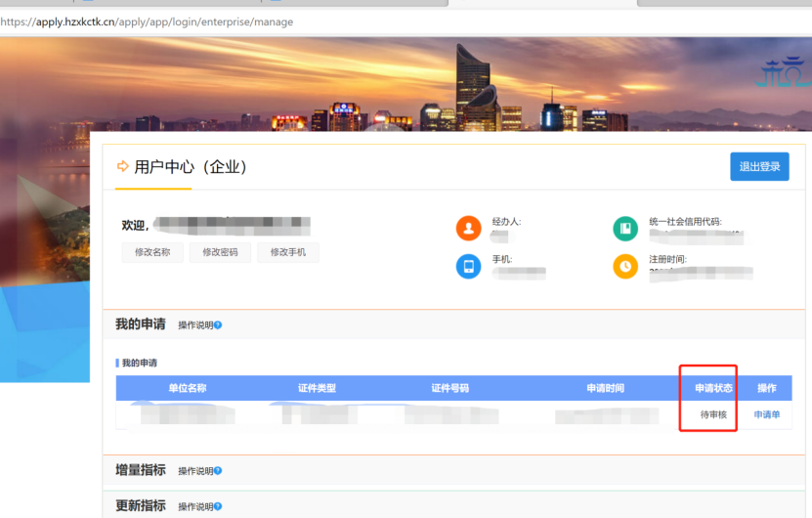Click the orange 经办人 person icon

(469, 229)
